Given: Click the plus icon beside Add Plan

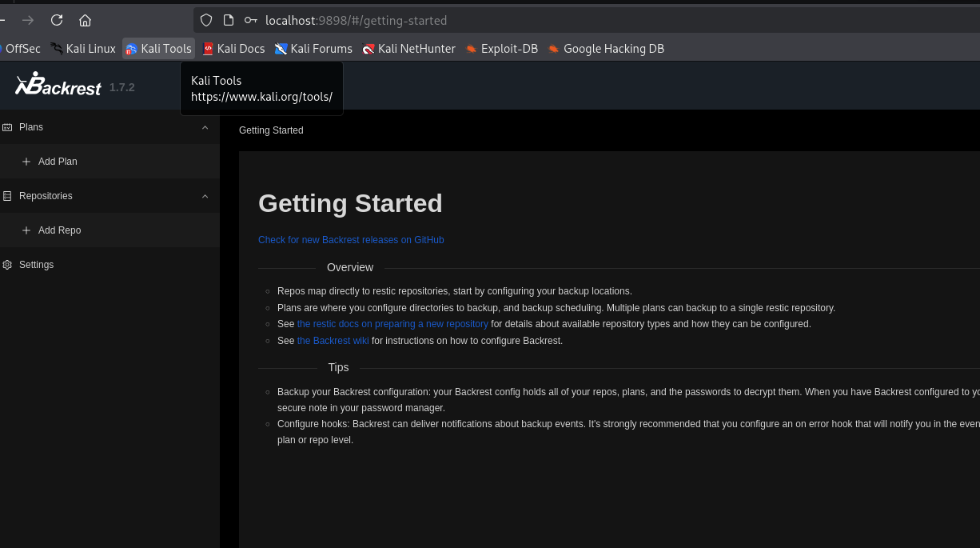Looking at the screenshot, I should (26, 162).
